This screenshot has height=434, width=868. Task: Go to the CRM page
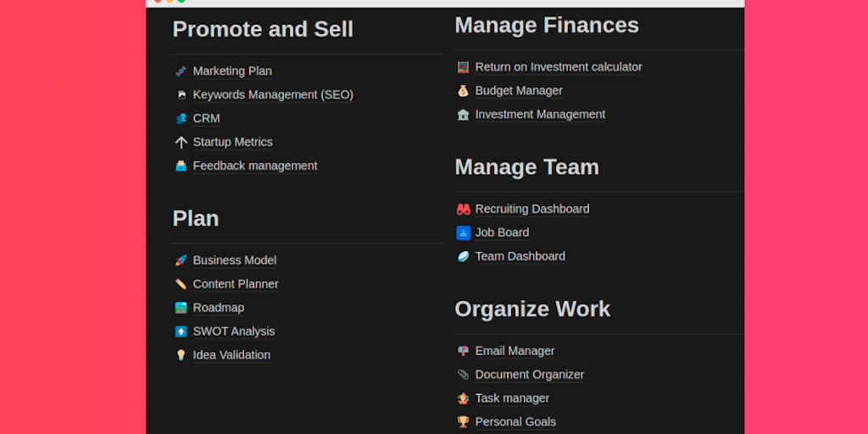(206, 119)
